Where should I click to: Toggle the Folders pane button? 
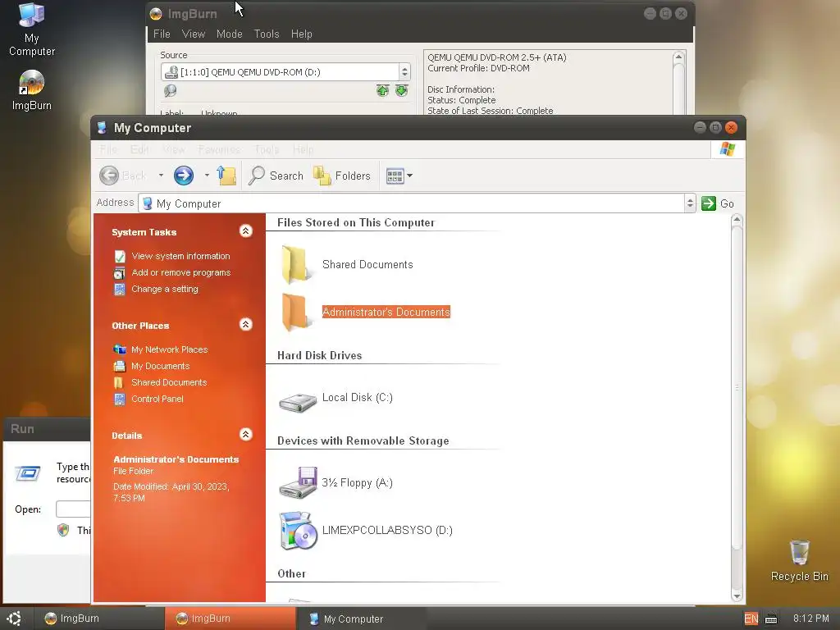pos(342,176)
